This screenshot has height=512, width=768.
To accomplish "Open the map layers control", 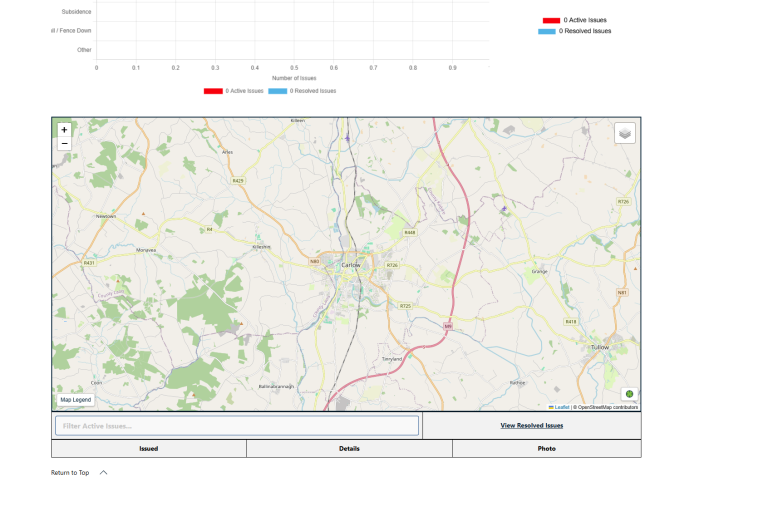I will tap(624, 133).
